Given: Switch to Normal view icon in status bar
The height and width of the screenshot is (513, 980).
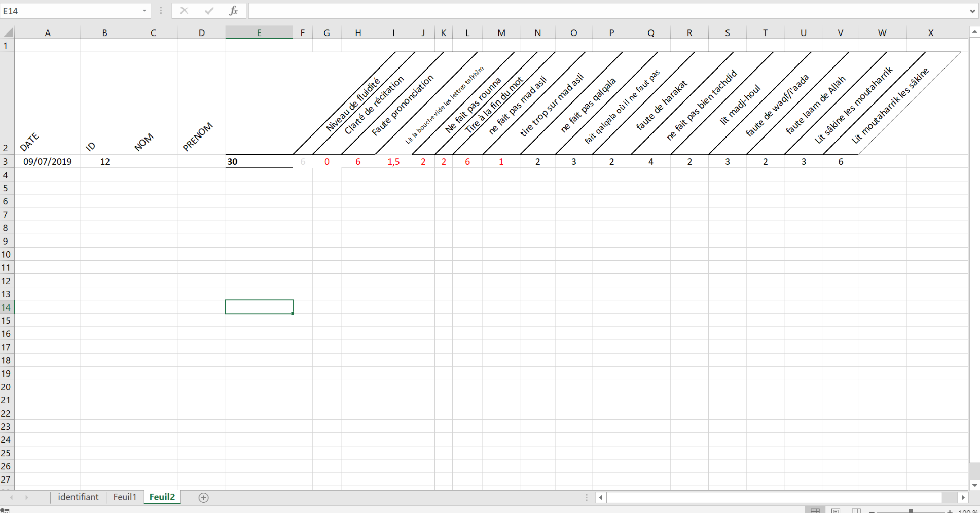Looking at the screenshot, I should 815,510.
